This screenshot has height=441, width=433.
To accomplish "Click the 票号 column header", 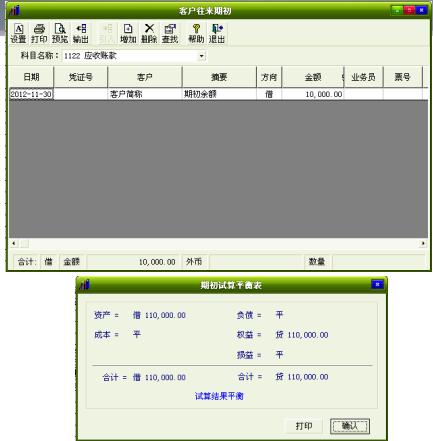I will tap(403, 77).
